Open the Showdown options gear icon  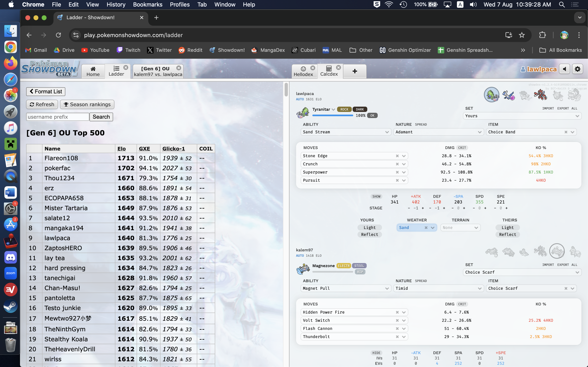click(x=577, y=69)
